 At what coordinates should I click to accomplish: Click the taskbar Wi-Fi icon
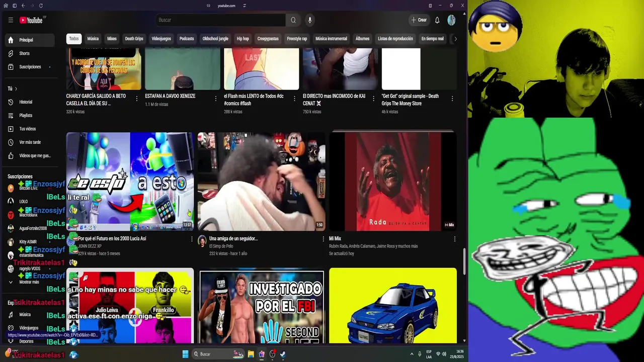point(437,354)
